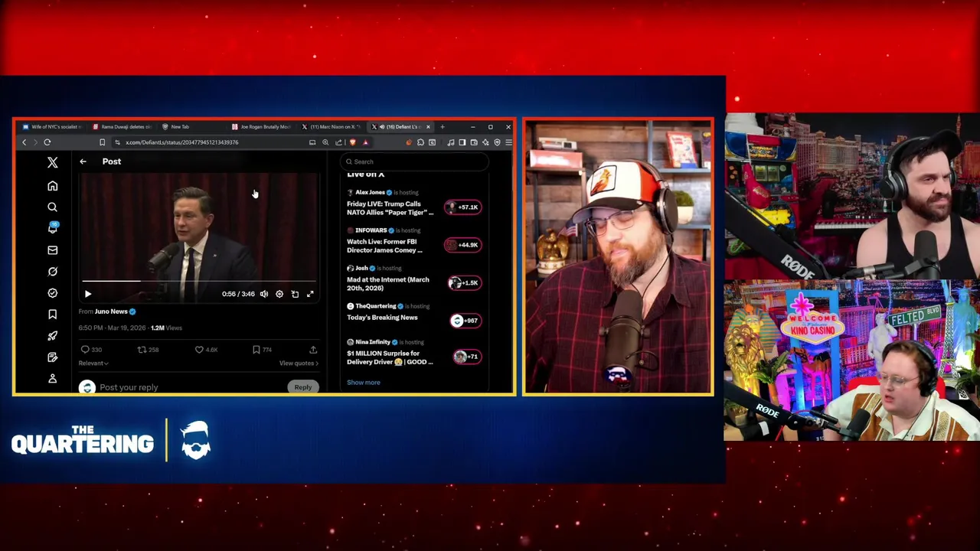The width and height of the screenshot is (980, 551).
Task: Open Notifications bell with badge
Action: (x=52, y=228)
